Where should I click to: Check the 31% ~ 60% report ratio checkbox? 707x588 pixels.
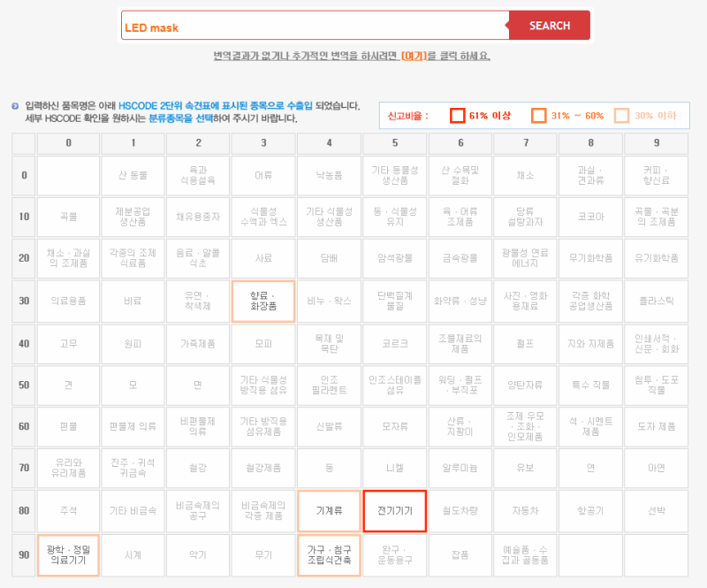point(541,115)
